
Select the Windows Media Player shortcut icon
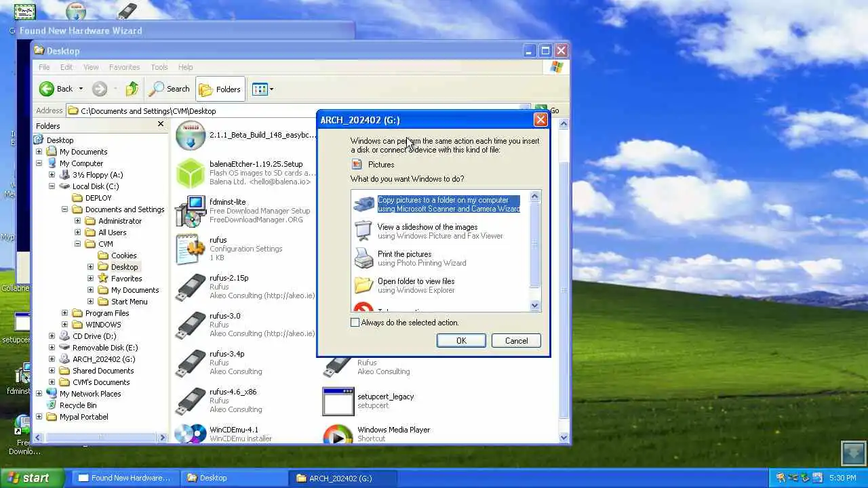[338, 434]
